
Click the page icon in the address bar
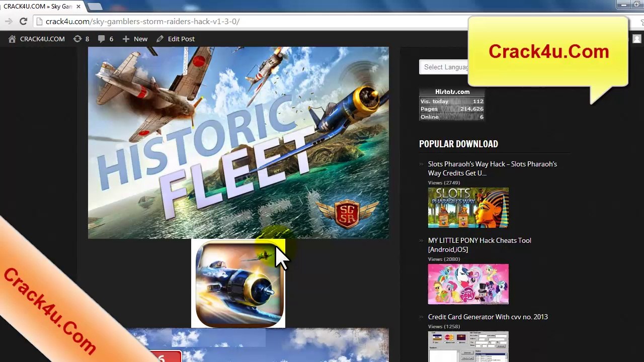40,22
